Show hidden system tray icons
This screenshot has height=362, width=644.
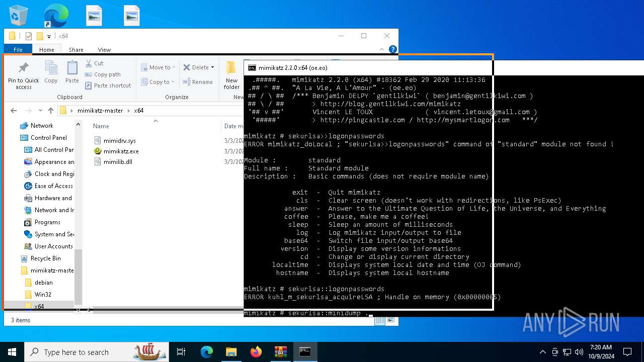[542, 352]
